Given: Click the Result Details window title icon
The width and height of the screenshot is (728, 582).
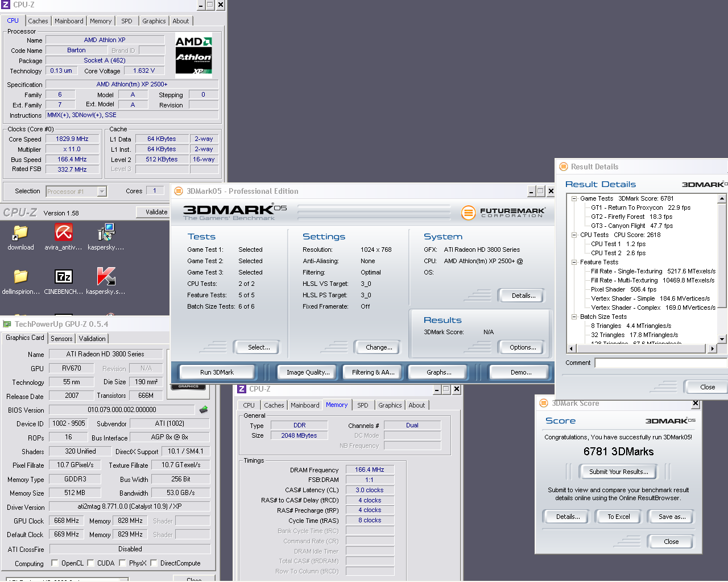Looking at the screenshot, I should 564,167.
